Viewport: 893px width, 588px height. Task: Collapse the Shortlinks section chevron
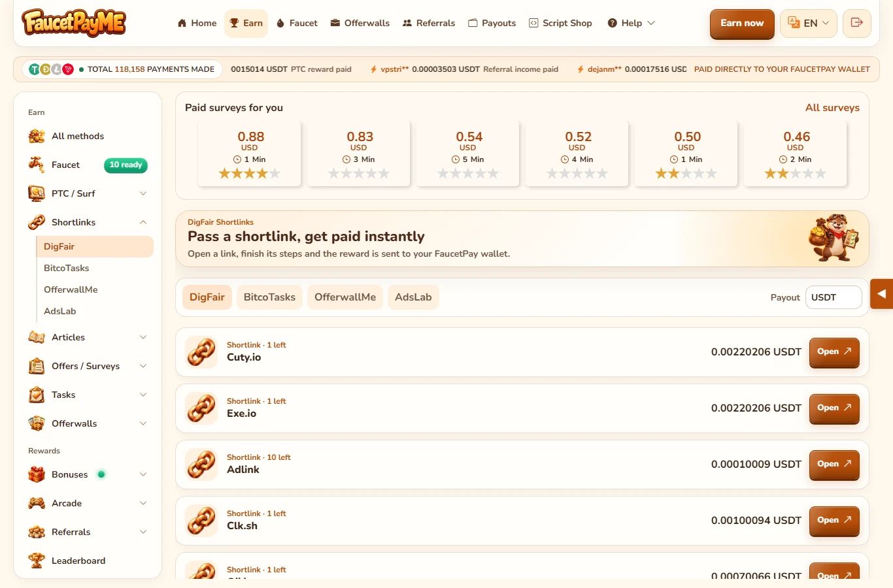click(x=143, y=222)
